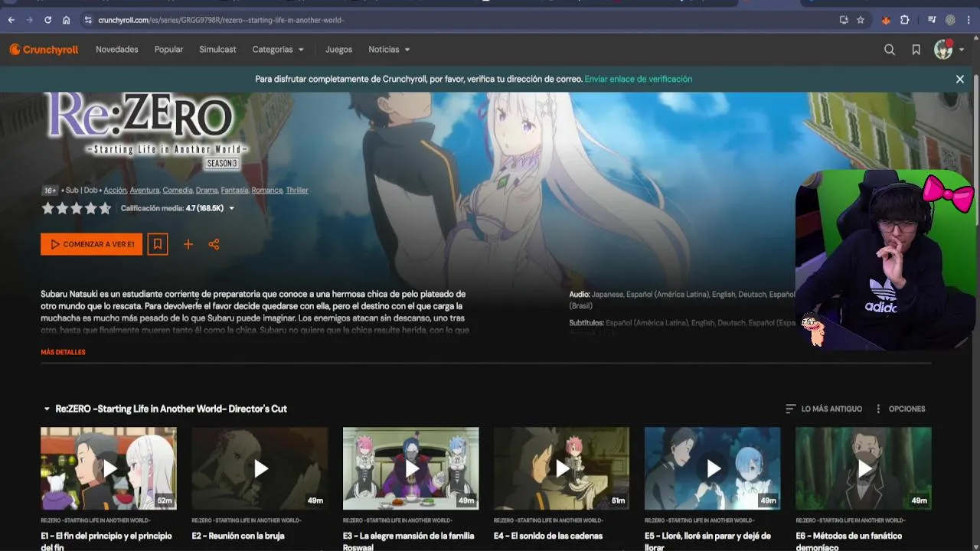Image resolution: width=980 pixels, height=551 pixels.
Task: Click the share icon for Re:ZERO
Action: [214, 244]
